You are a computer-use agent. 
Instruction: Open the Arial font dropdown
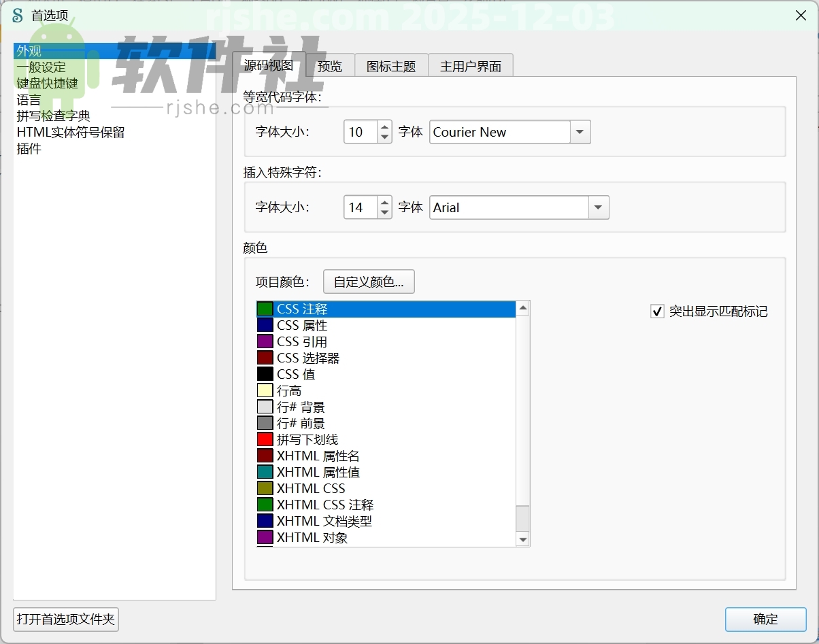point(598,207)
